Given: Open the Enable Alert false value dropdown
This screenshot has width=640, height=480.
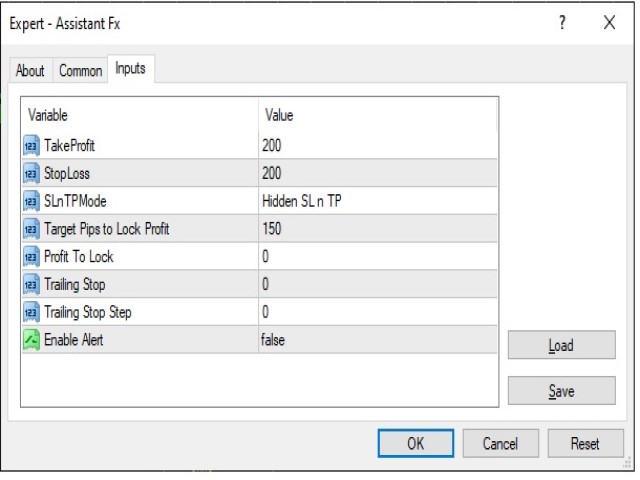Looking at the screenshot, I should click(378, 340).
